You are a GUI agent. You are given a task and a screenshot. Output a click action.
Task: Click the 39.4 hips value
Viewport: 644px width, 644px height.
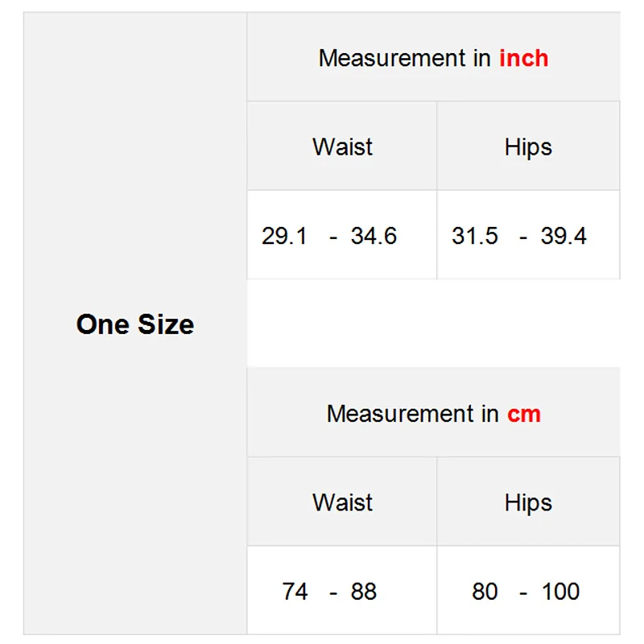pos(563,236)
